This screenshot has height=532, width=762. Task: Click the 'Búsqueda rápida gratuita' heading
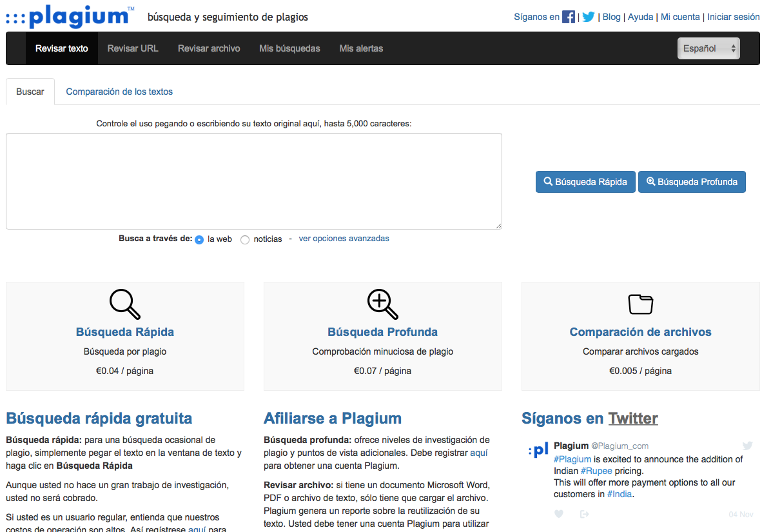coord(99,419)
